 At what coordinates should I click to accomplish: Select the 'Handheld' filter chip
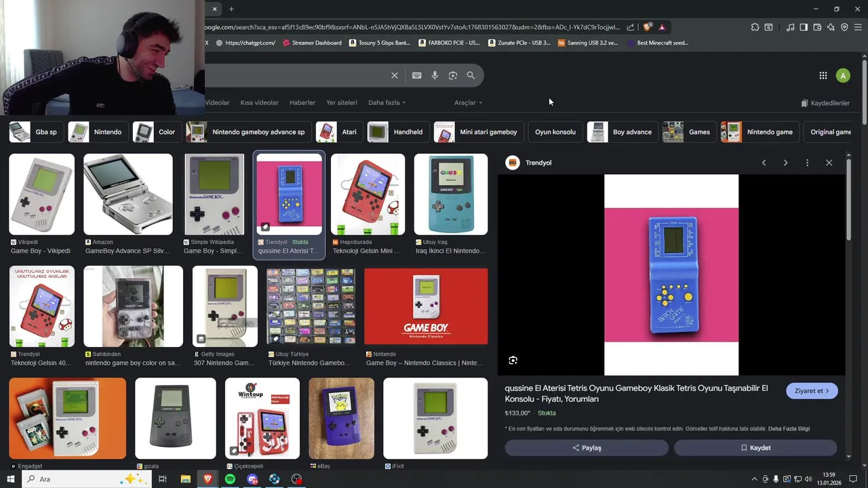(398, 132)
